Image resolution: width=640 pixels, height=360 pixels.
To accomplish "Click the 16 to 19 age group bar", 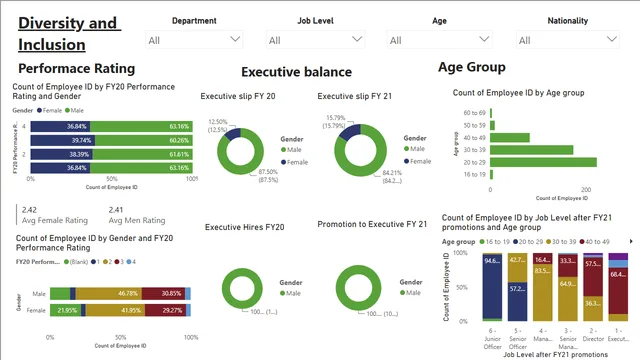I will [x=491, y=175].
